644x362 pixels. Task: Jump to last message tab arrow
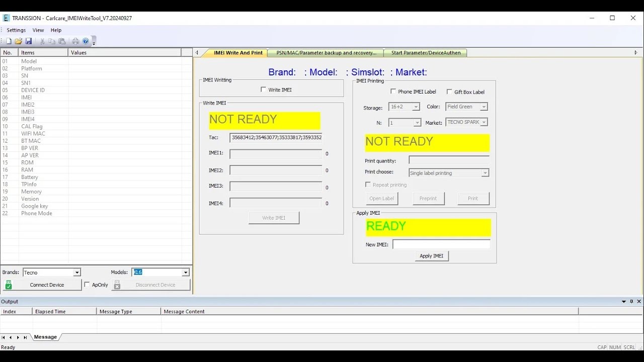(25, 337)
